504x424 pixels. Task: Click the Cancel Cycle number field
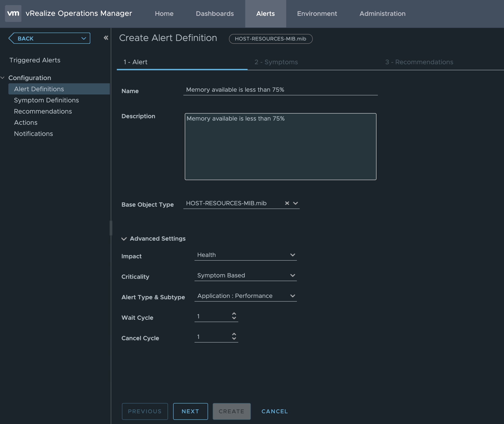(213, 337)
